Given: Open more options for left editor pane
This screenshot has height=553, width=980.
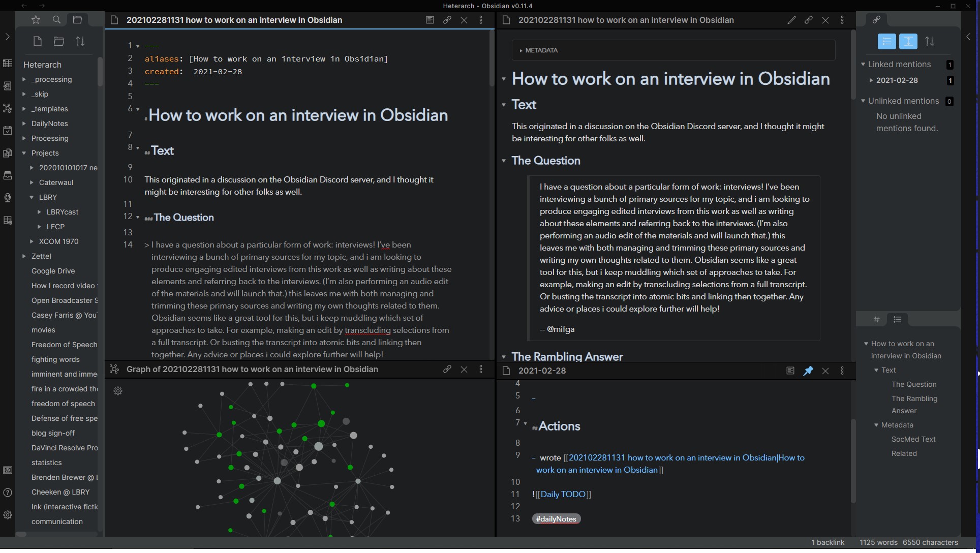Looking at the screenshot, I should (481, 20).
